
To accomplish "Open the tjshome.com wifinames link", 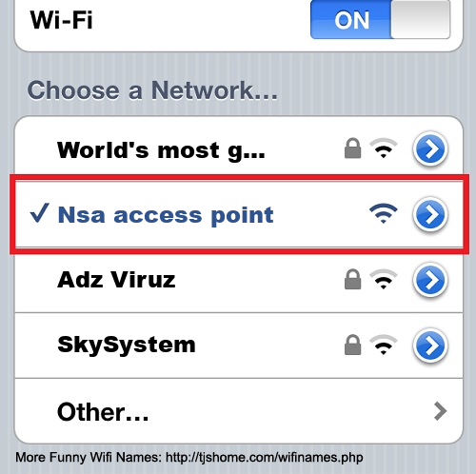I will [265, 458].
